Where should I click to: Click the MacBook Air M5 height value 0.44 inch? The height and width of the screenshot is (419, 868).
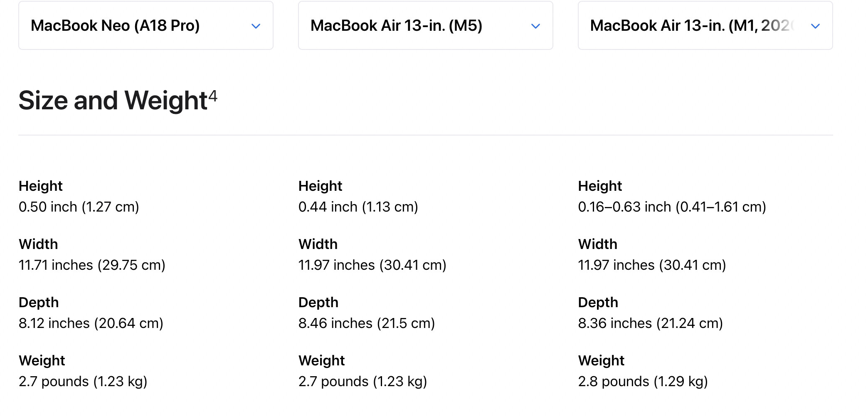tap(358, 207)
